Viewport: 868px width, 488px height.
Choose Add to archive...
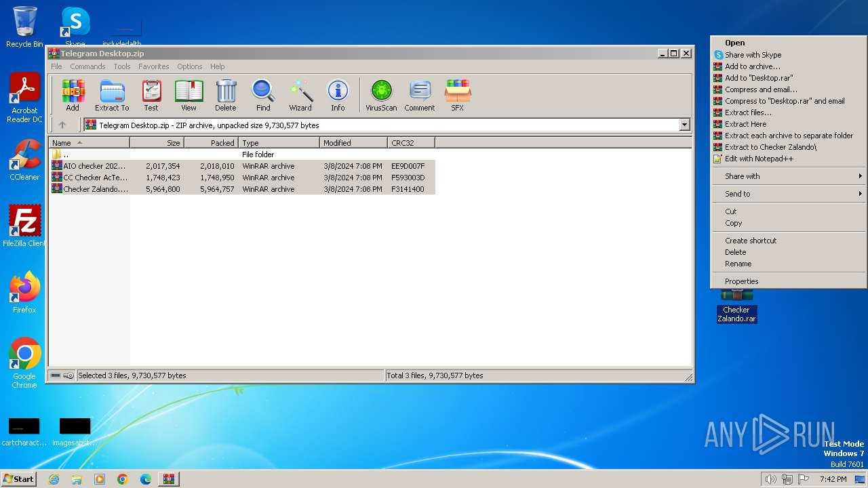pyautogui.click(x=788, y=66)
